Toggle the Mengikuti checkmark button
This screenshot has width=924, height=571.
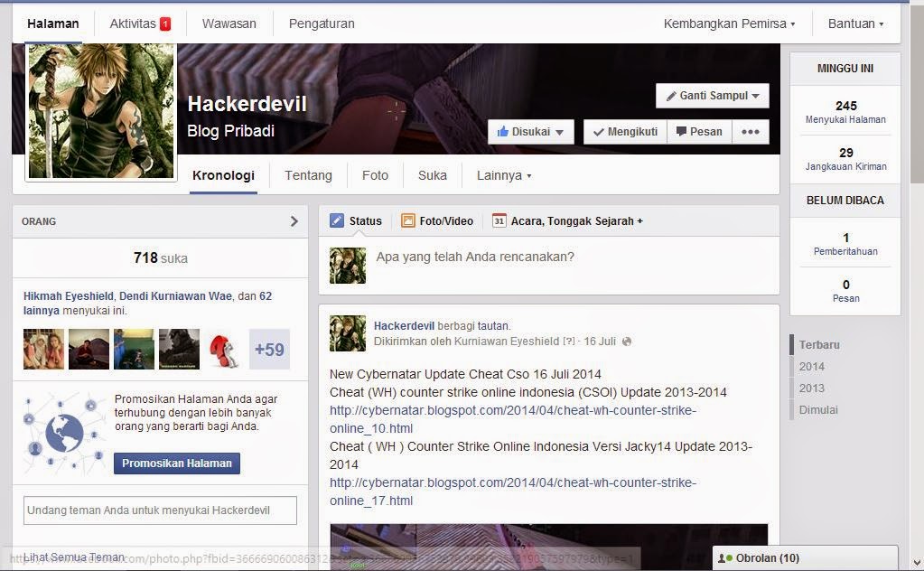(x=625, y=132)
